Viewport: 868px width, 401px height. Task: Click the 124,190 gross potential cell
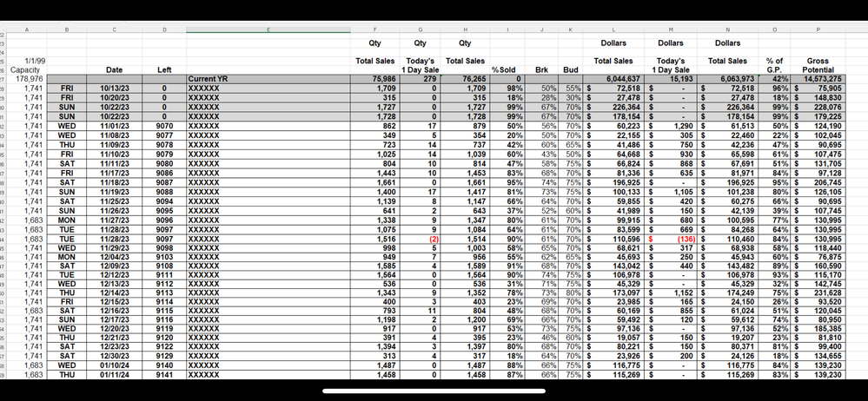click(x=817, y=126)
